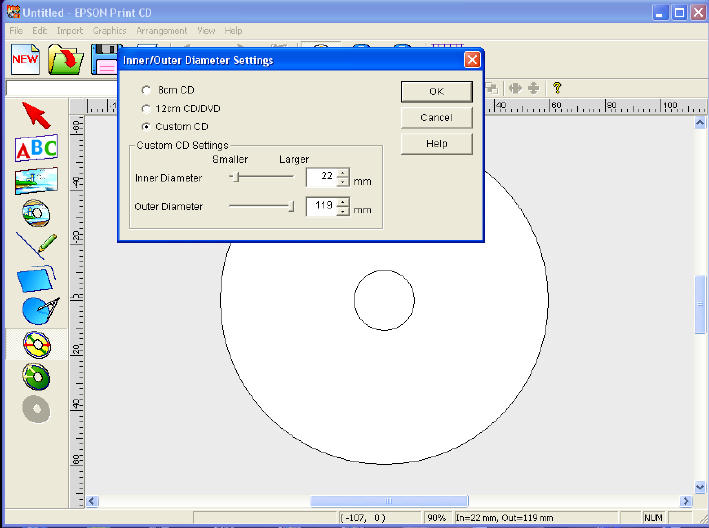The height and width of the screenshot is (528, 709).
Task: Click the Outer Diameter slider handle
Action: tap(292, 206)
